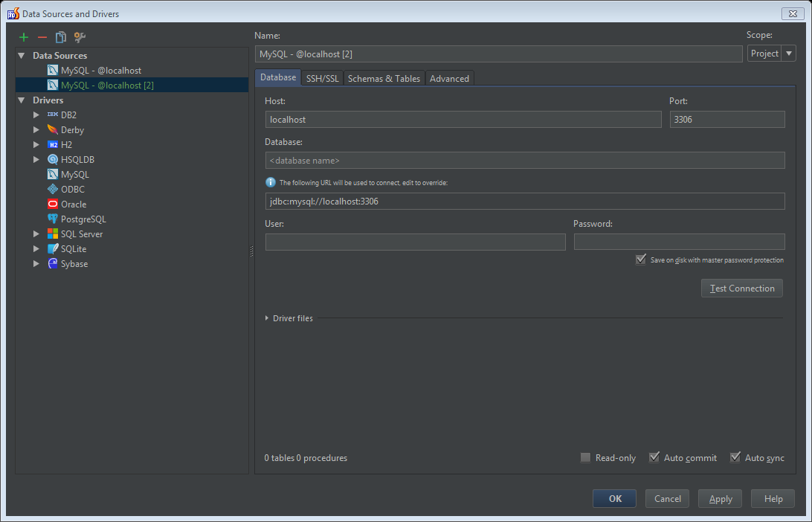The height and width of the screenshot is (522, 812).
Task: Click the Name input field
Action: click(x=499, y=54)
